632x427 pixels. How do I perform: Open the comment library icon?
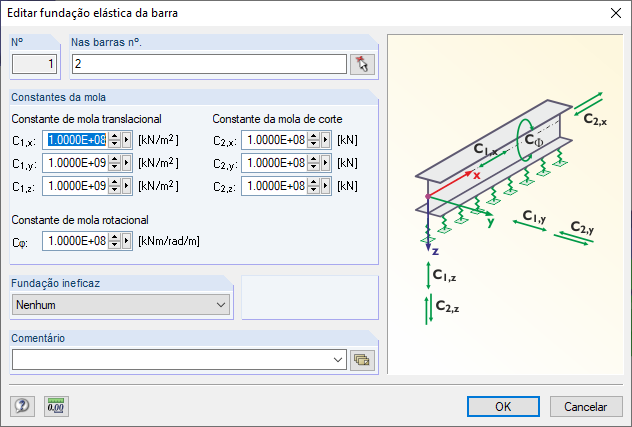click(361, 359)
